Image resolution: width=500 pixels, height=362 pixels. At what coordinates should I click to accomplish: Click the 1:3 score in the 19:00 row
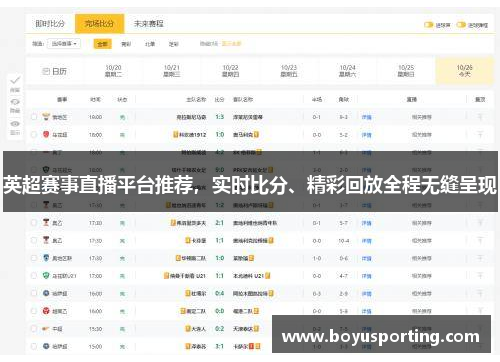point(220,117)
